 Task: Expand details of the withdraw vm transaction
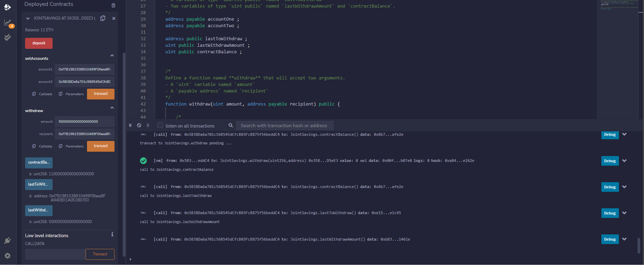coord(624,161)
